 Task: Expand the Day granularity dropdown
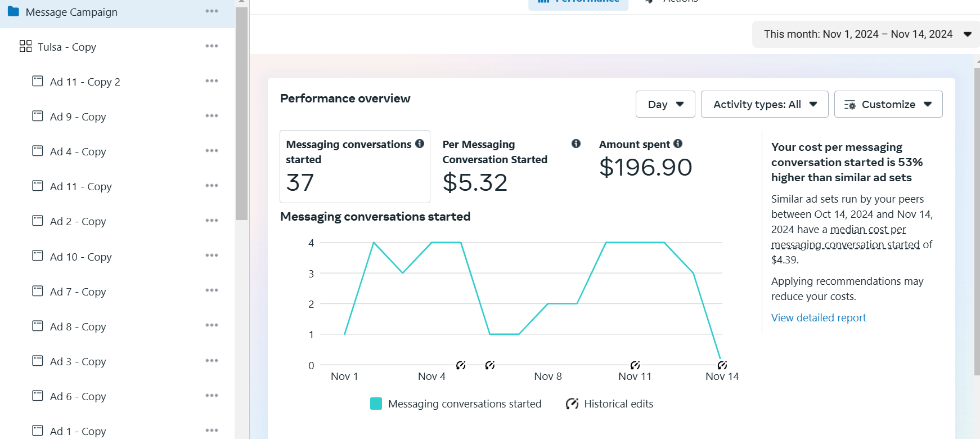pyautogui.click(x=665, y=104)
